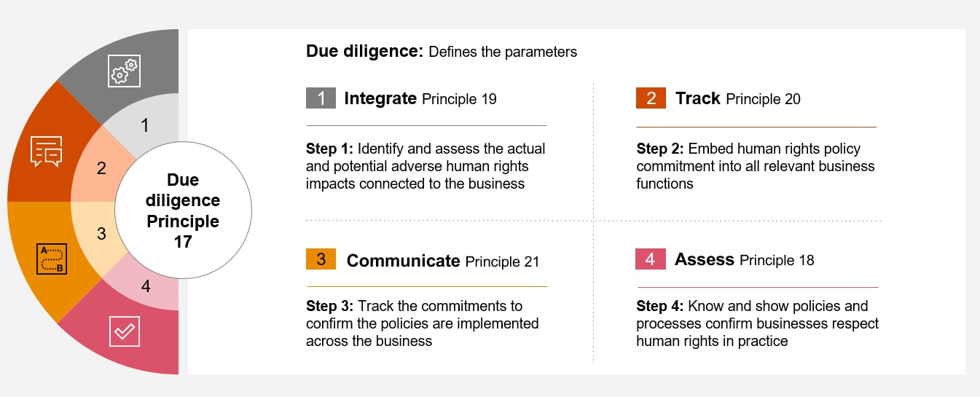Viewport: 980px width, 397px height.
Task: Open the Assess Principle 18 heading
Action: point(744,260)
